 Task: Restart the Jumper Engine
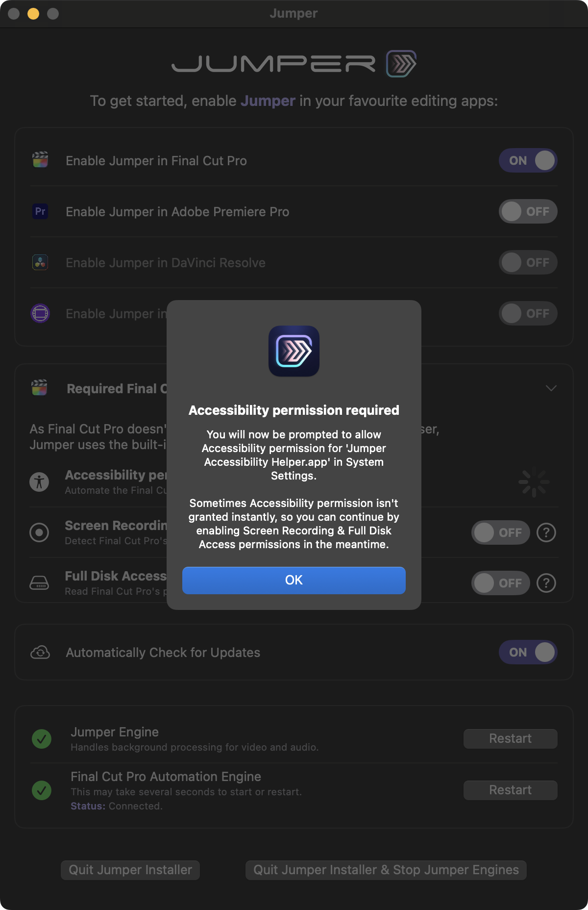point(510,739)
